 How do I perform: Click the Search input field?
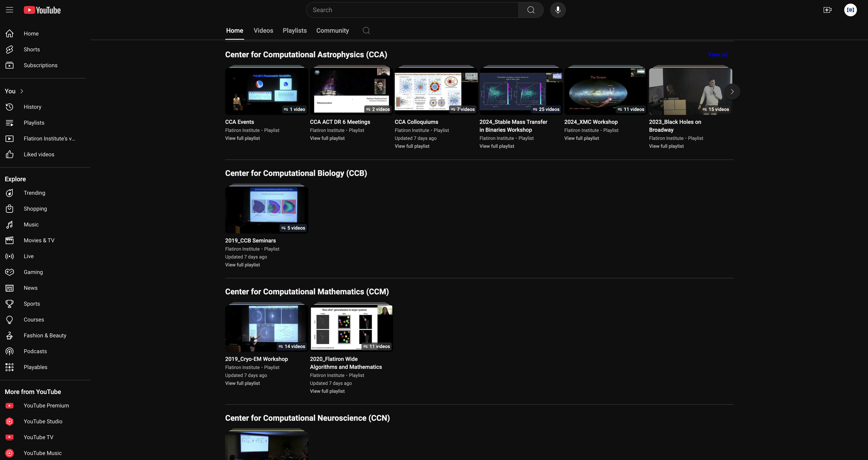pos(412,10)
